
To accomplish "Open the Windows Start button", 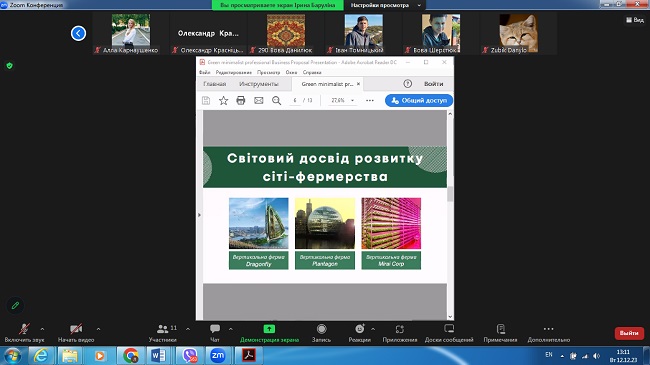I will (x=13, y=355).
